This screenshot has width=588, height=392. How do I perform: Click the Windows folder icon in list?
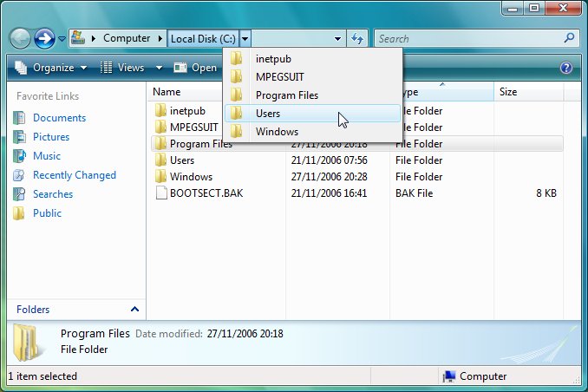pos(160,177)
